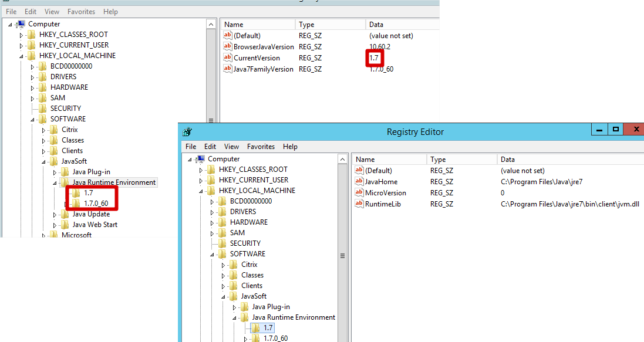Click BrowserJavaVersion string value icon
This screenshot has width=644, height=342.
228,46
